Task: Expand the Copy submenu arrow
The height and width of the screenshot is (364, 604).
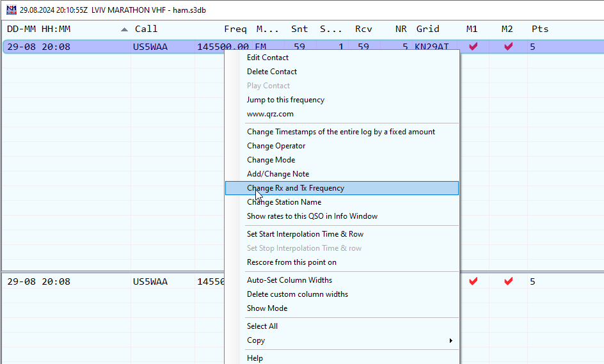Action: [x=451, y=340]
